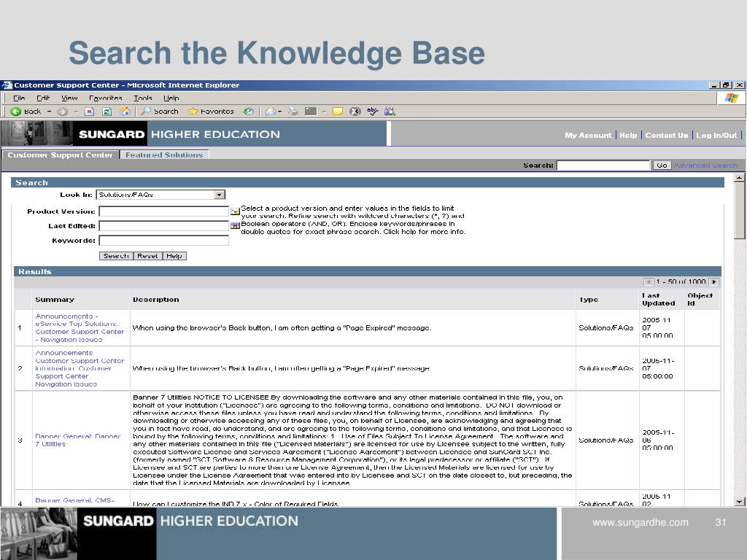
Task: Go to the Home page icon
Action: (x=125, y=112)
